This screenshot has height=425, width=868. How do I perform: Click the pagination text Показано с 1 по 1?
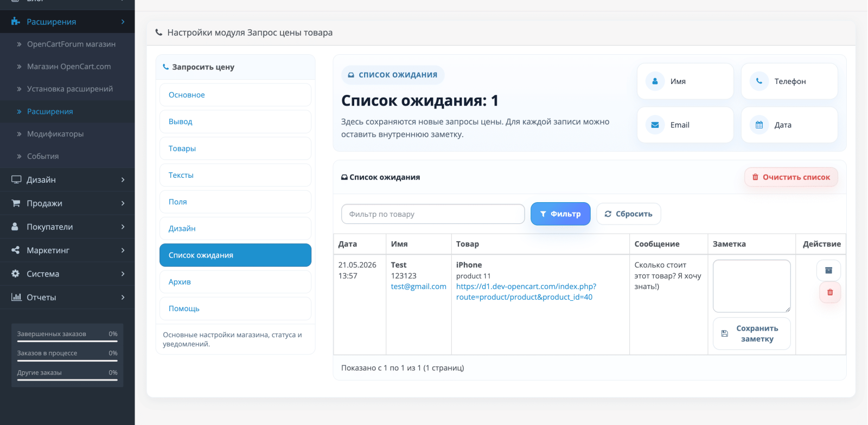[403, 368]
